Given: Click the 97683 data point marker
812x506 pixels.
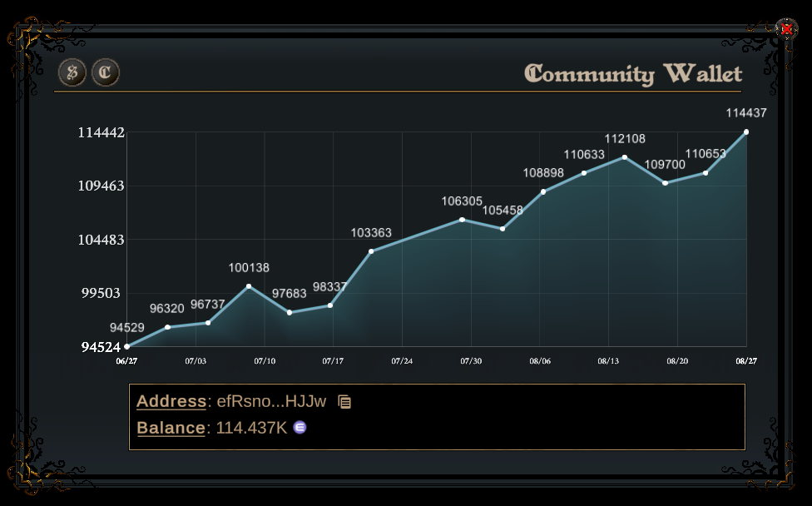Looking at the screenshot, I should tap(290, 312).
